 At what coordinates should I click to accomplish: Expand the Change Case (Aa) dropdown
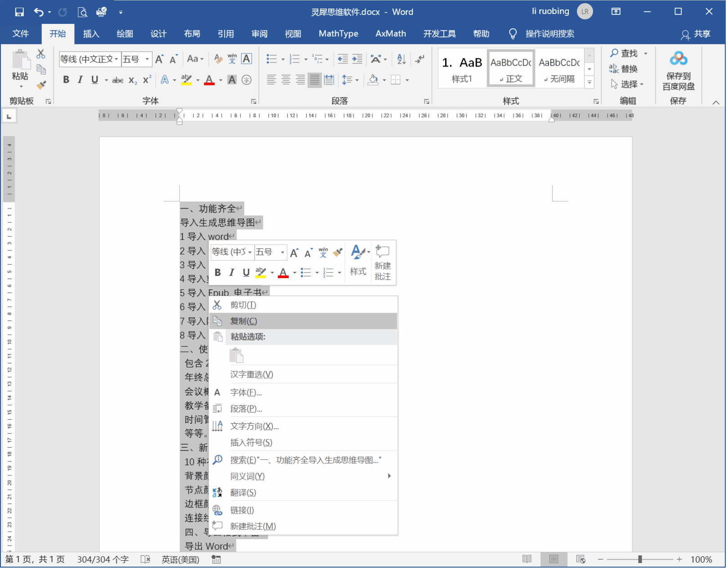(202, 59)
